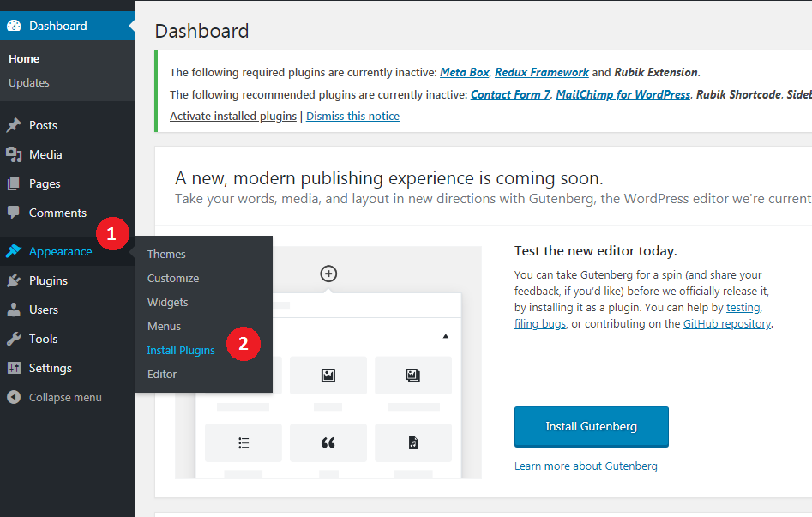Click the quote block thumbnail
The height and width of the screenshot is (517, 812).
pos(328,442)
